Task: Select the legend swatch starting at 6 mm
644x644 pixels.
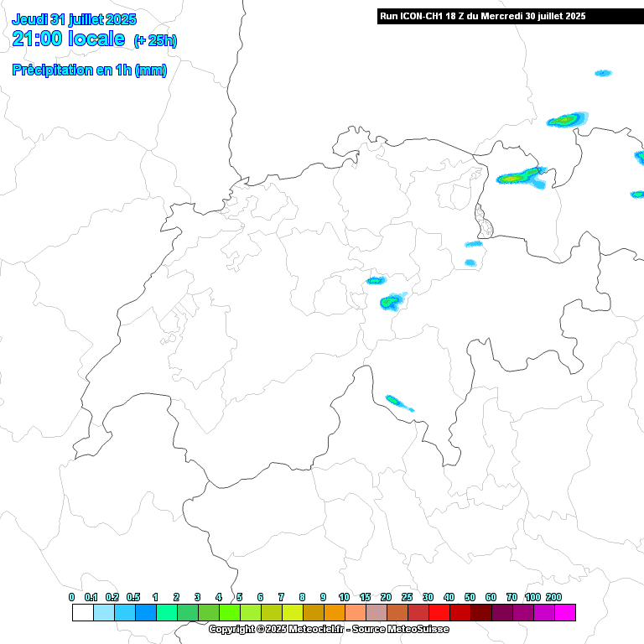Action: click(x=272, y=612)
